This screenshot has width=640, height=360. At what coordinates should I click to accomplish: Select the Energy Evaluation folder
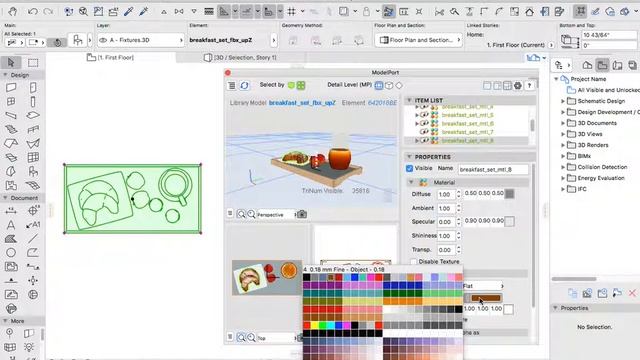(x=601, y=178)
